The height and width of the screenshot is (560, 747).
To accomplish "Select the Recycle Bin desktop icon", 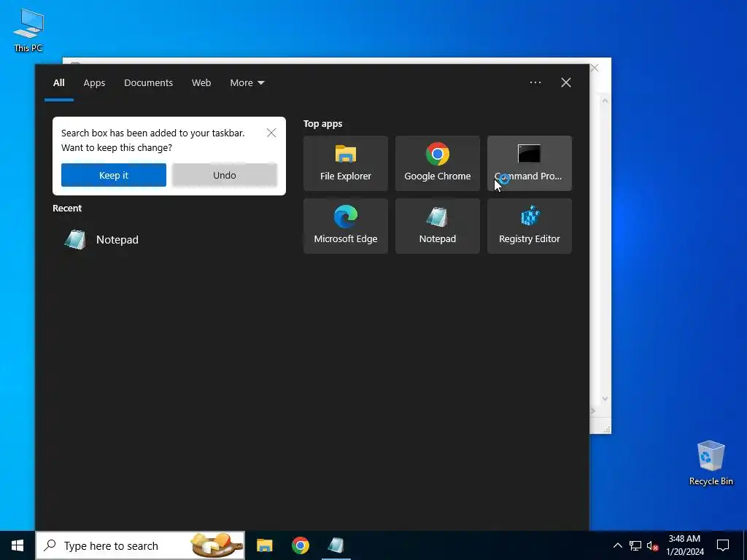I will 711,463.
